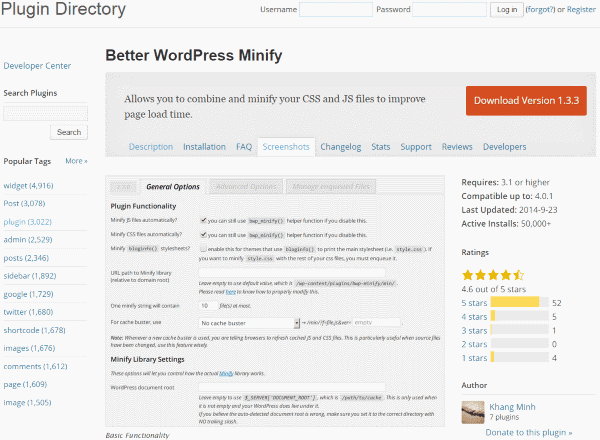Focus the Username input field

336,10
